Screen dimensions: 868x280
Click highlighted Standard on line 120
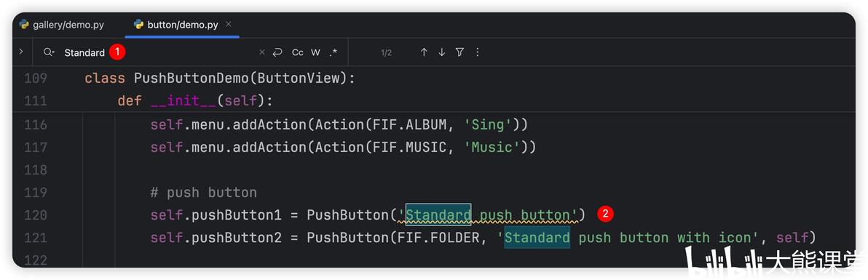point(438,215)
